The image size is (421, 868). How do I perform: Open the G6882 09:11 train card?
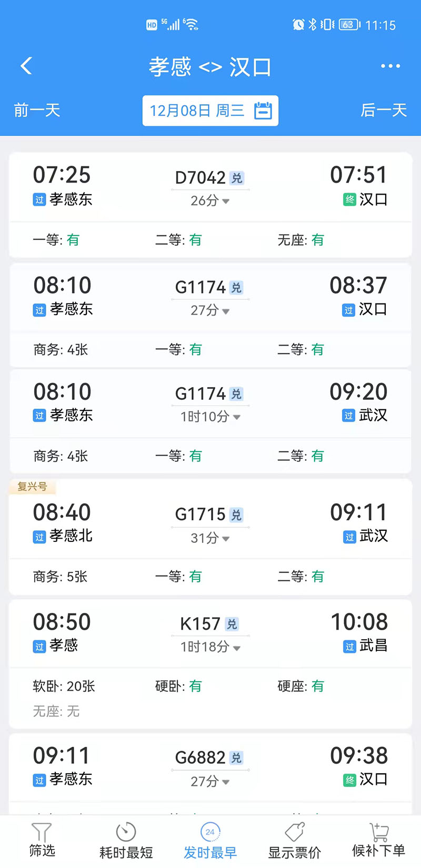tap(210, 768)
